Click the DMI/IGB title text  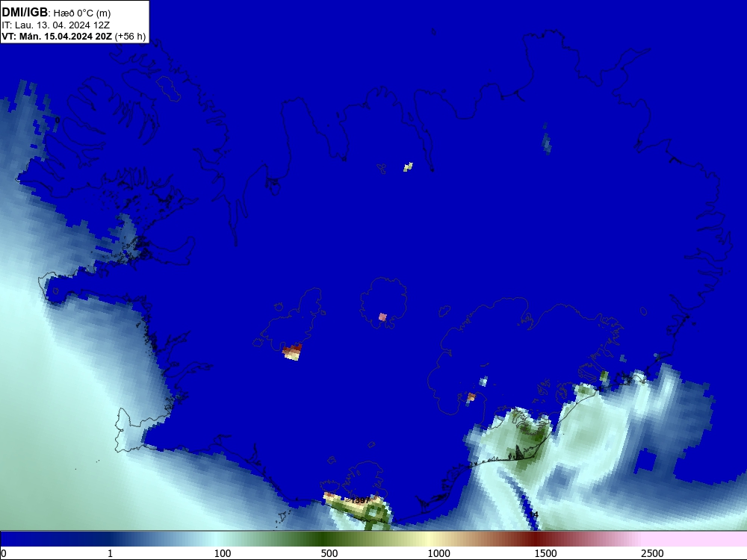(25, 12)
